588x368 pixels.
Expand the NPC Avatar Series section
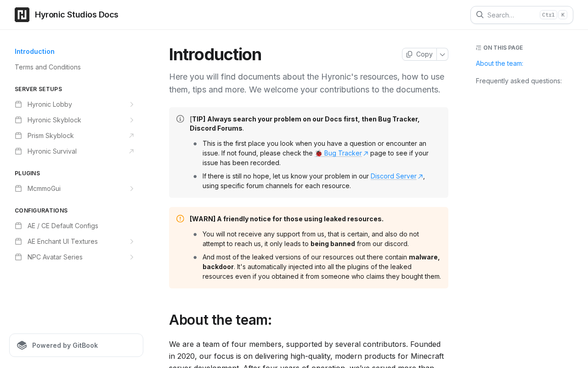pyautogui.click(x=131, y=257)
